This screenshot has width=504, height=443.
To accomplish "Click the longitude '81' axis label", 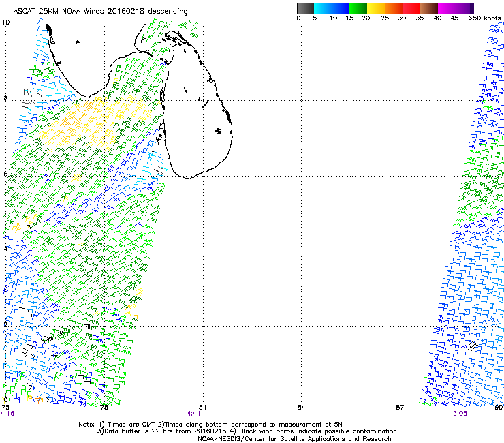I will (202, 408).
